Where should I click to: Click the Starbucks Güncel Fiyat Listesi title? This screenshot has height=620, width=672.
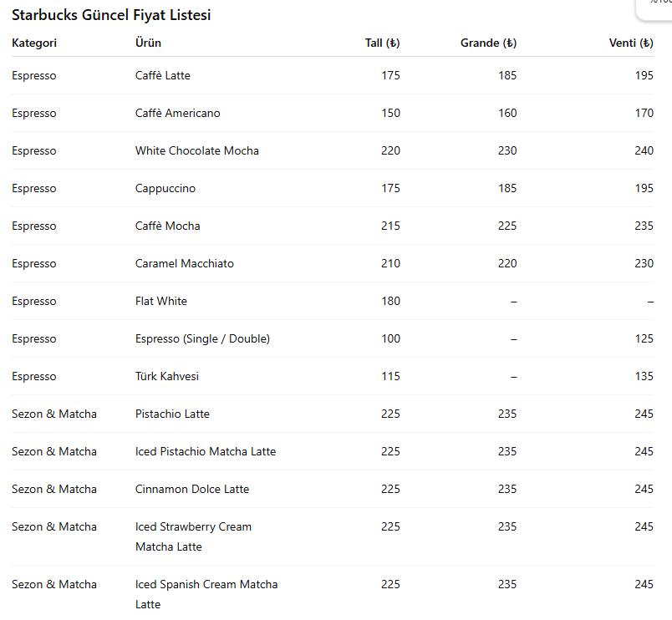[111, 16]
